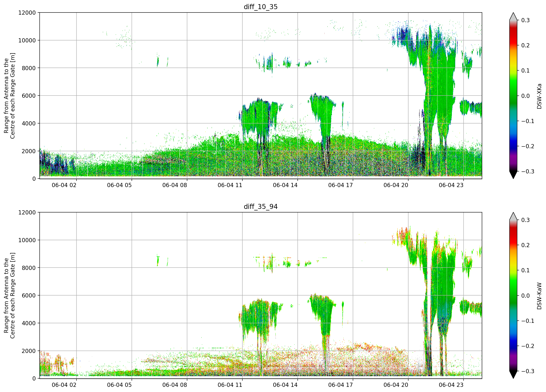546x392 pixels.
Task: Click the 6000 y-axis label on bottom plot
Action: tap(29, 295)
